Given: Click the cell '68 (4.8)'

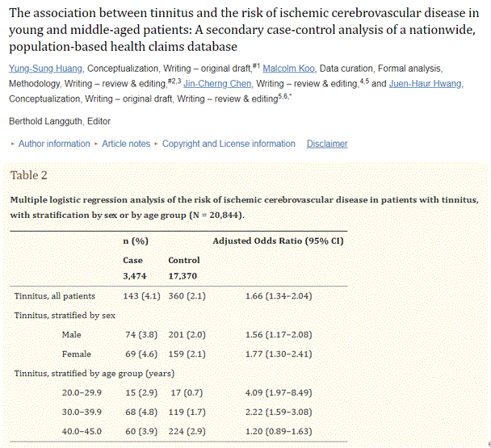Looking at the screenshot, I should (x=141, y=412).
